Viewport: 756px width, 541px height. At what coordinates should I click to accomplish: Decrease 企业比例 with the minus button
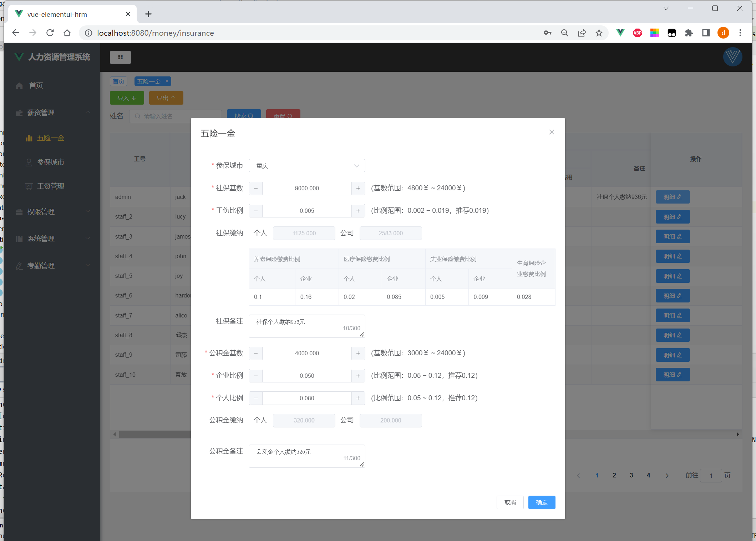[256, 376]
